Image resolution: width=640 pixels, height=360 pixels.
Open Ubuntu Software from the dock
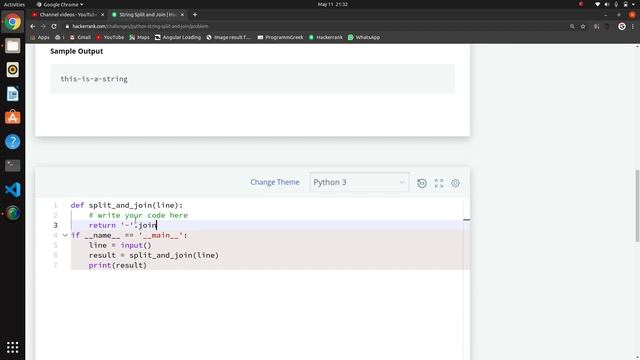pyautogui.click(x=13, y=118)
